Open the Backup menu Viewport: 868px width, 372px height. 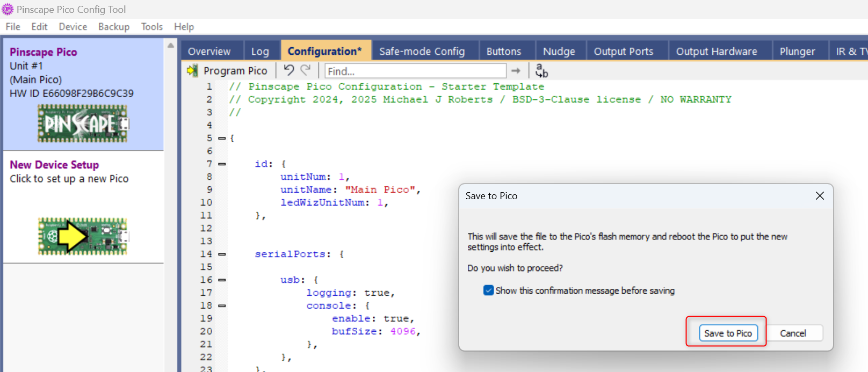[x=114, y=27]
